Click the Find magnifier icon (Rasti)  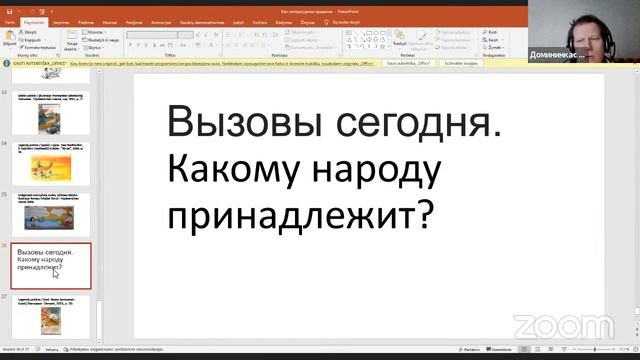pos(485,32)
